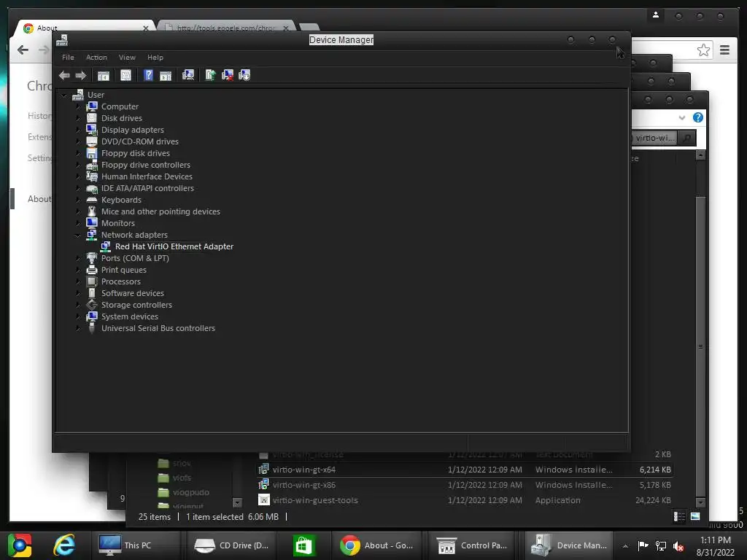This screenshot has height=560, width=747.
Task: Open the Help menu in Device Manager
Action: pos(155,57)
